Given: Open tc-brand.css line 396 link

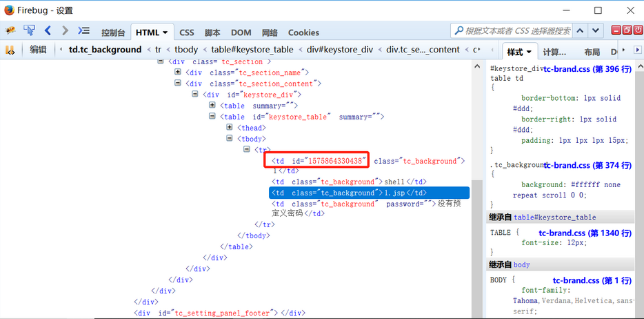Looking at the screenshot, I should tap(587, 70).
